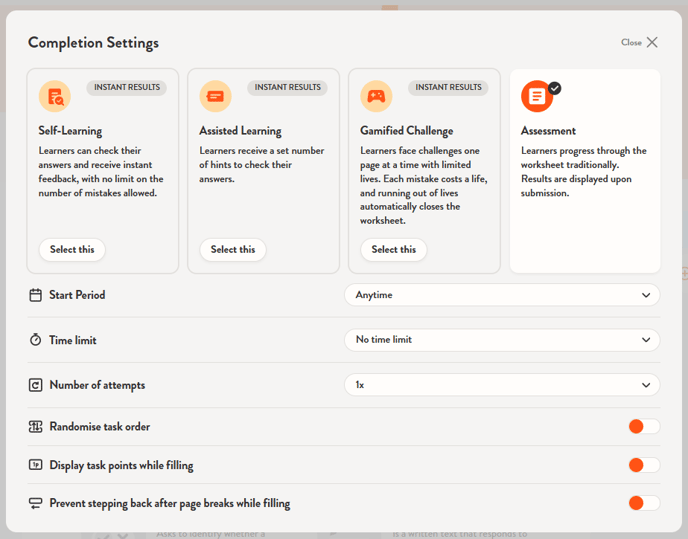Screen dimensions: 688x539
Task: Expand the Time limit dropdown
Action: [502, 340]
